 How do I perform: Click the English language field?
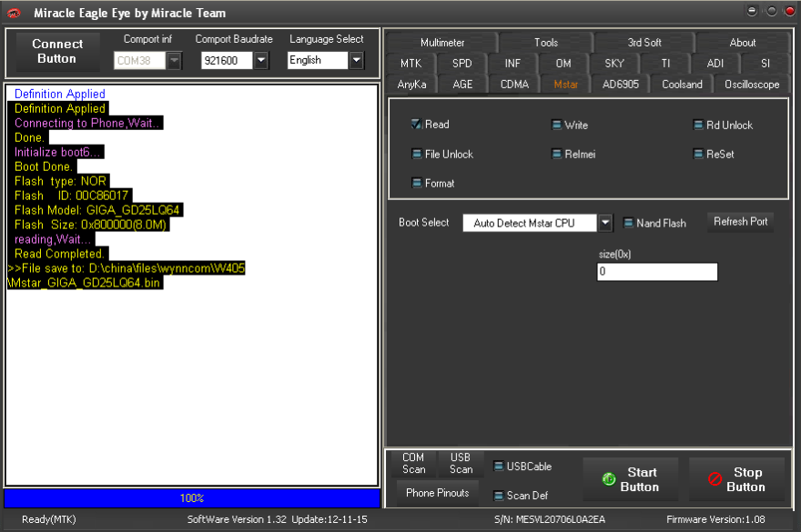[x=318, y=60]
